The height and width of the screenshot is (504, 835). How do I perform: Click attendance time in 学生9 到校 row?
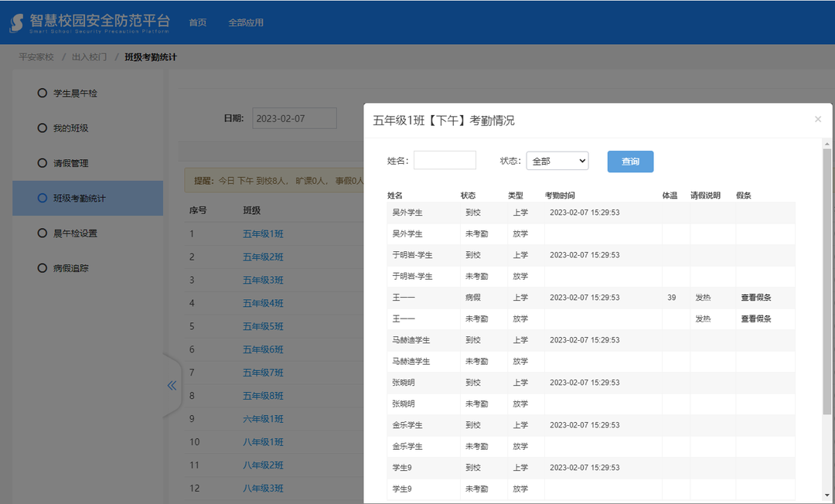584,468
